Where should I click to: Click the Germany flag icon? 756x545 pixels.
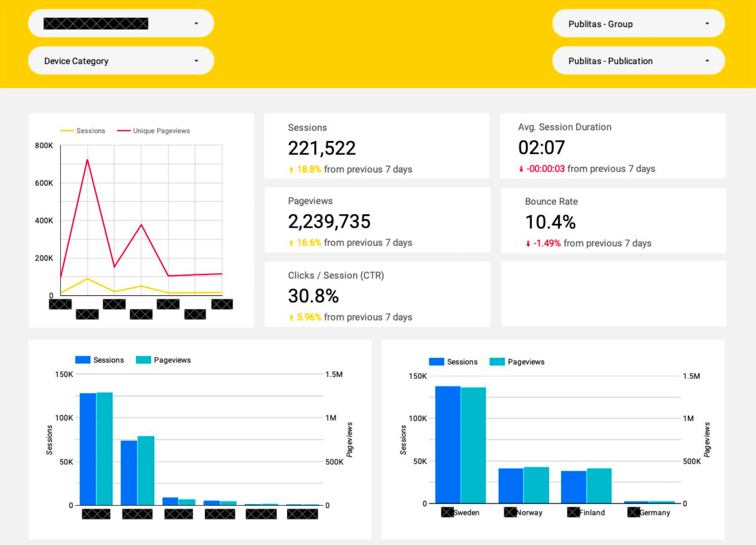pyautogui.click(x=633, y=512)
